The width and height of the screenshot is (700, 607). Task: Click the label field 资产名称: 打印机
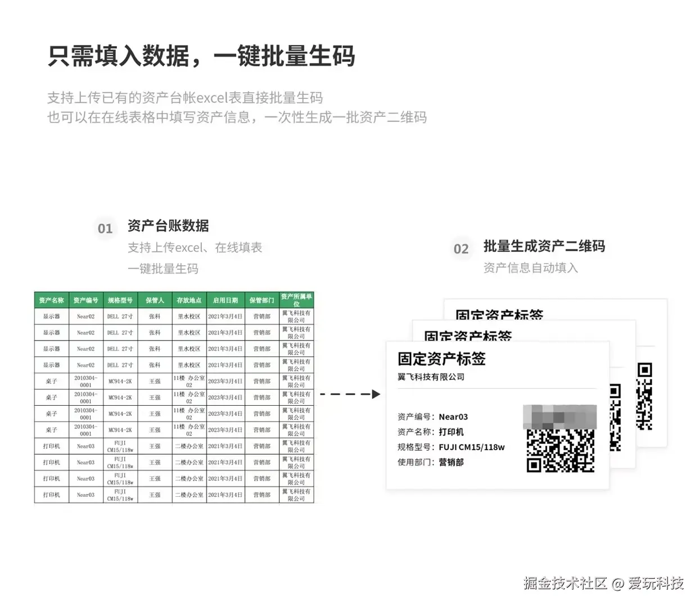point(431,432)
